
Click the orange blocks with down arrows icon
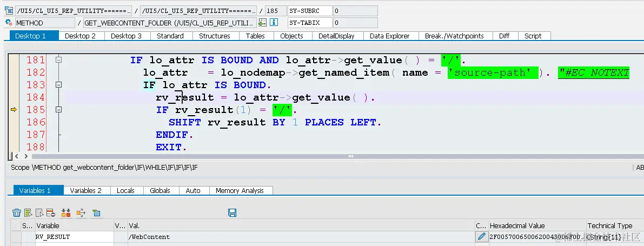pyautogui.click(x=66, y=212)
